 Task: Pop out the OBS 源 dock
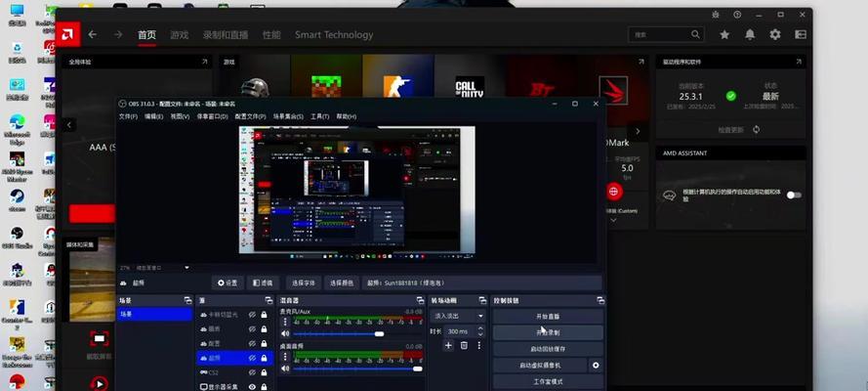click(269, 300)
